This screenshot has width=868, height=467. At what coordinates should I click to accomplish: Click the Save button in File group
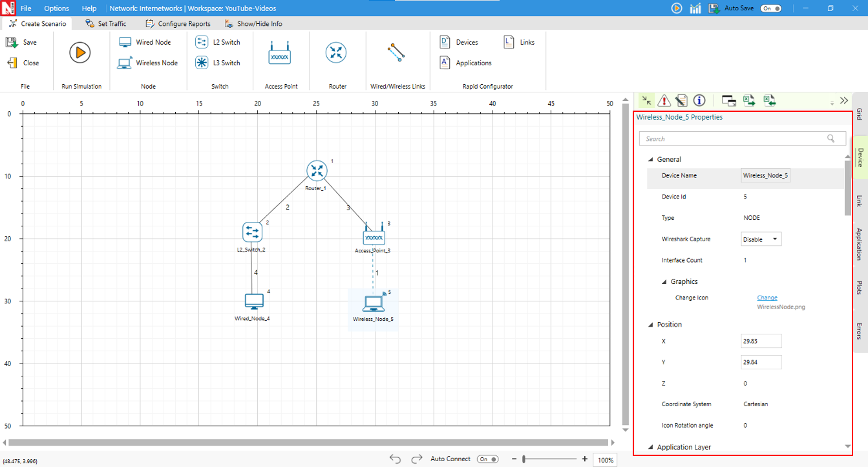pyautogui.click(x=23, y=42)
